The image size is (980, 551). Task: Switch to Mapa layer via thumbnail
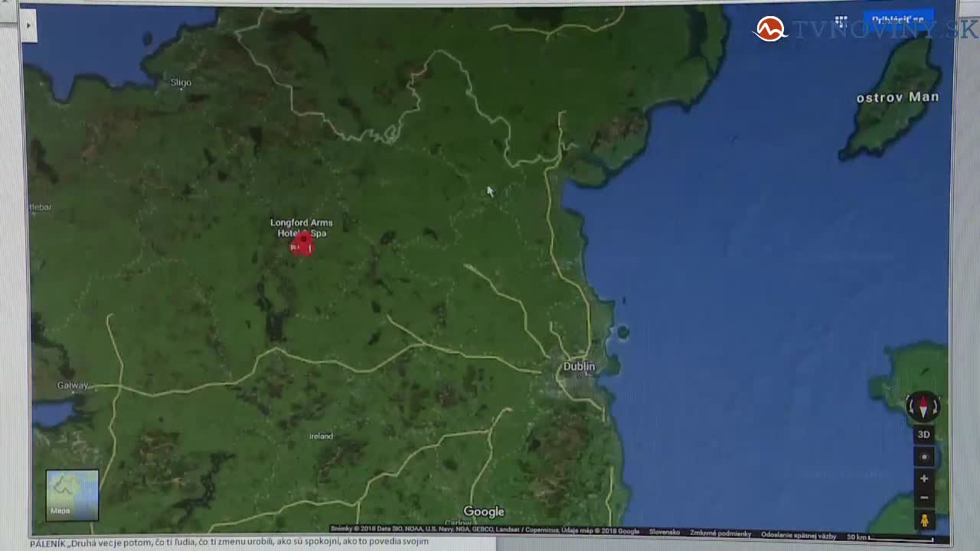(72, 495)
